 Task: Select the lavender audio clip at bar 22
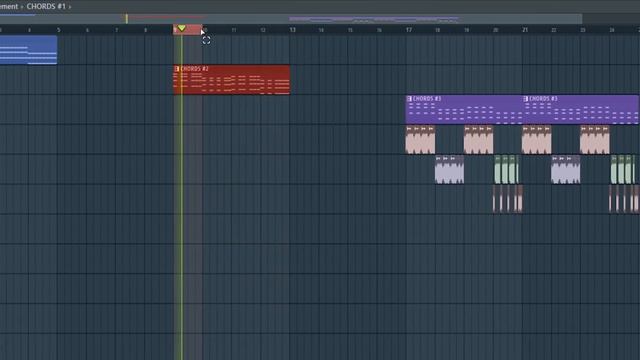[566, 169]
